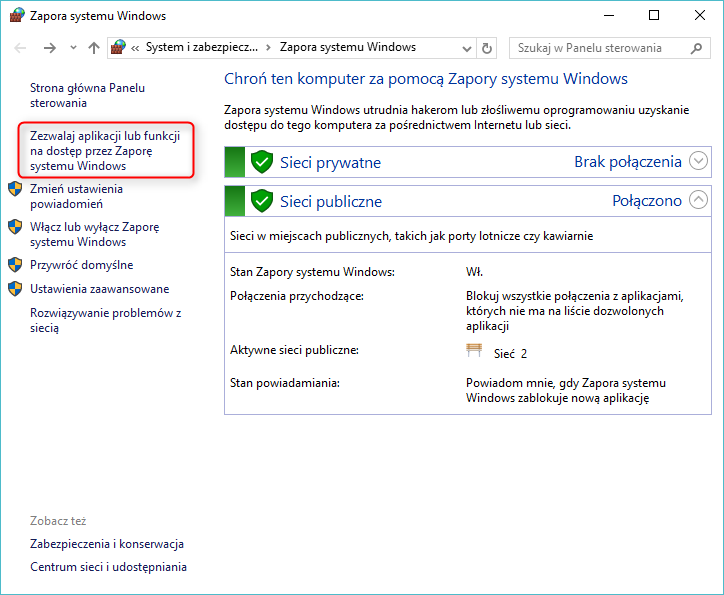Viewport: 724px width, 595px height.
Task: Refresh the Control Panel page
Action: click(487, 48)
